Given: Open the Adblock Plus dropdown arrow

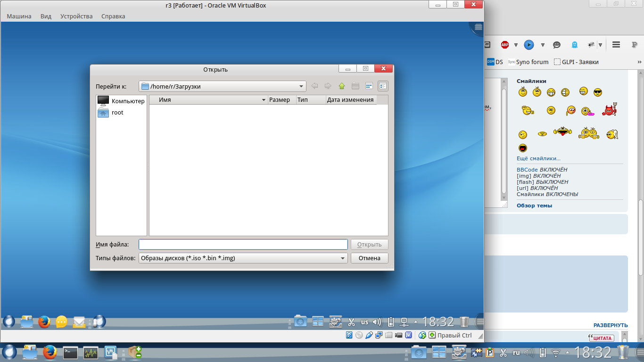Looking at the screenshot, I should [516, 45].
